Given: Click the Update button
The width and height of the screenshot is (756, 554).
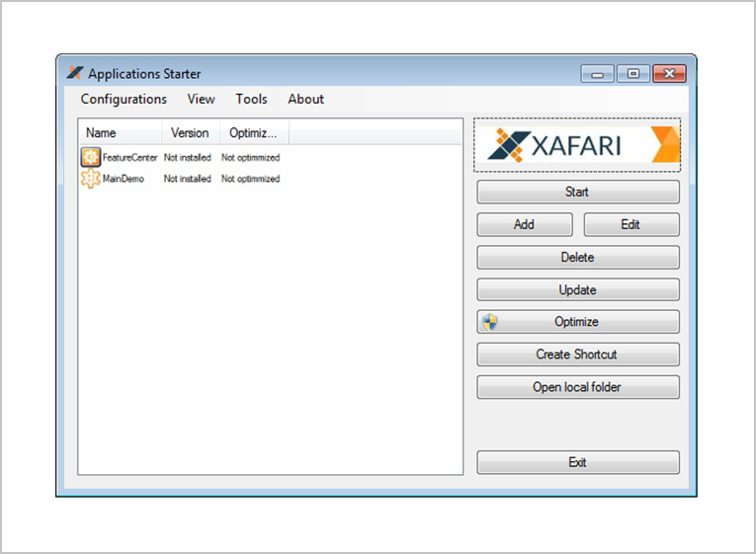Looking at the screenshot, I should (578, 290).
